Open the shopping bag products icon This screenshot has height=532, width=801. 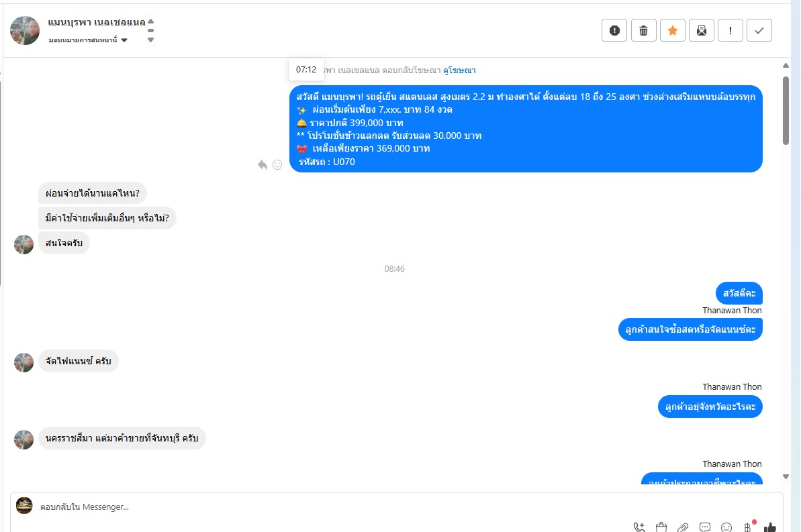click(x=661, y=527)
